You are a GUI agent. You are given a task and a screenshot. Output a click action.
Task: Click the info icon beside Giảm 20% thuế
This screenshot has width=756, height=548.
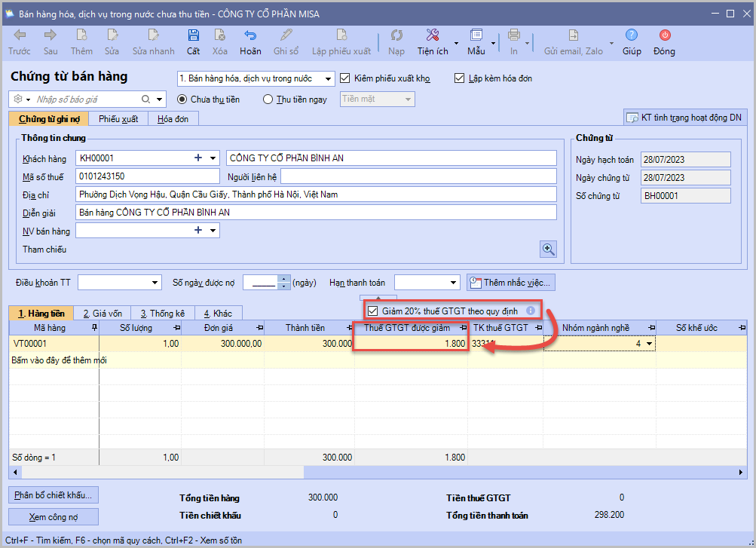531,311
